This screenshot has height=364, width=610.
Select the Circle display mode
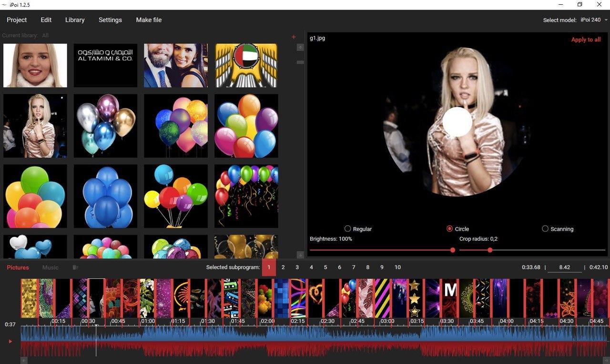click(x=457, y=229)
